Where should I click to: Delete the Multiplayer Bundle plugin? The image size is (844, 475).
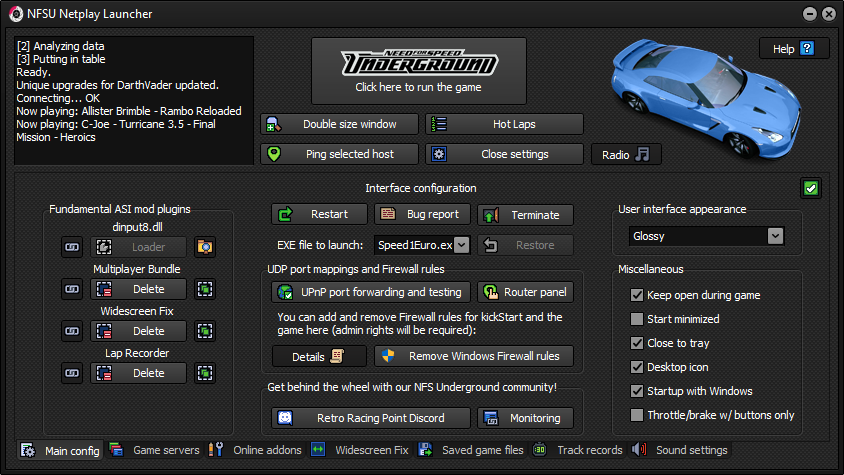tap(138, 289)
